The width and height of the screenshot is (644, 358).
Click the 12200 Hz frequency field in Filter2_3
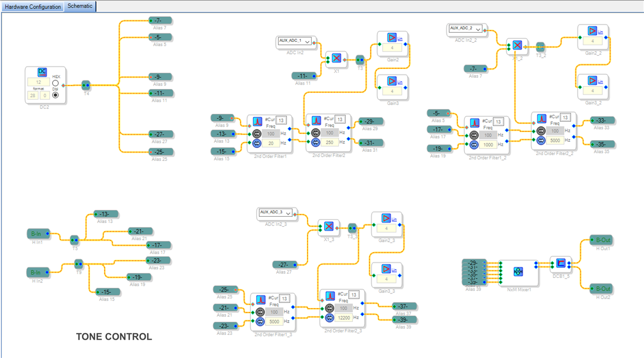coord(344,318)
